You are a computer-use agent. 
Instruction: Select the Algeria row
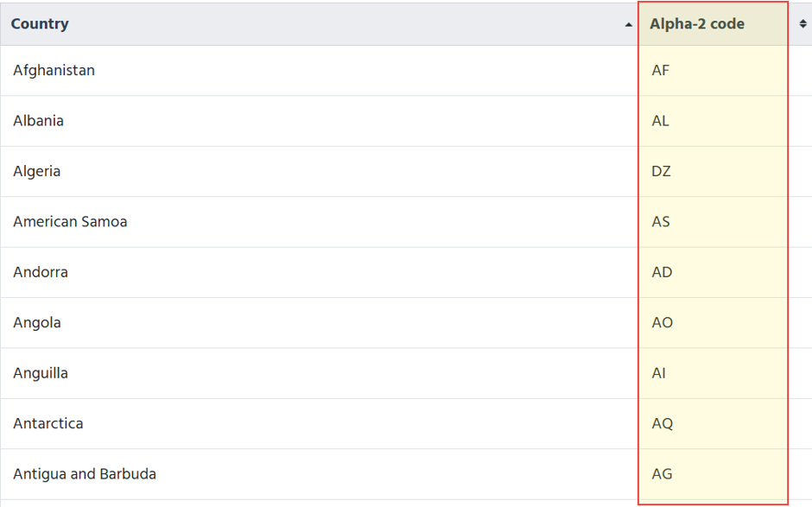406,171
